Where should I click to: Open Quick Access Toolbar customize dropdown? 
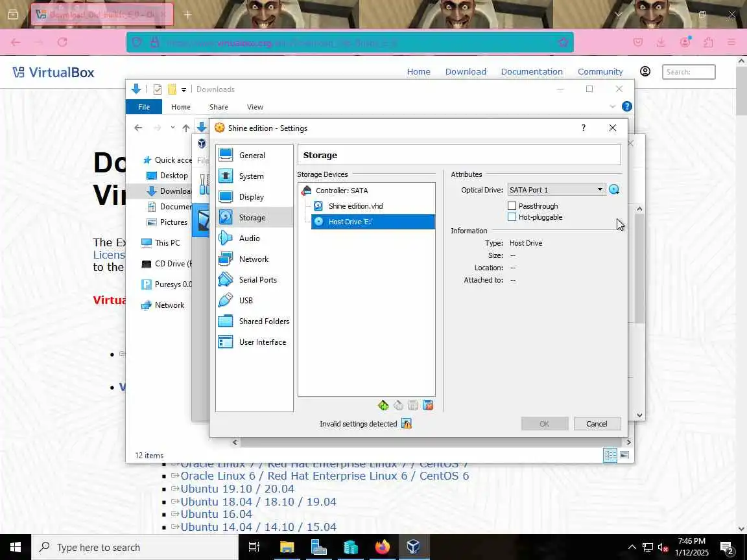[x=184, y=89]
